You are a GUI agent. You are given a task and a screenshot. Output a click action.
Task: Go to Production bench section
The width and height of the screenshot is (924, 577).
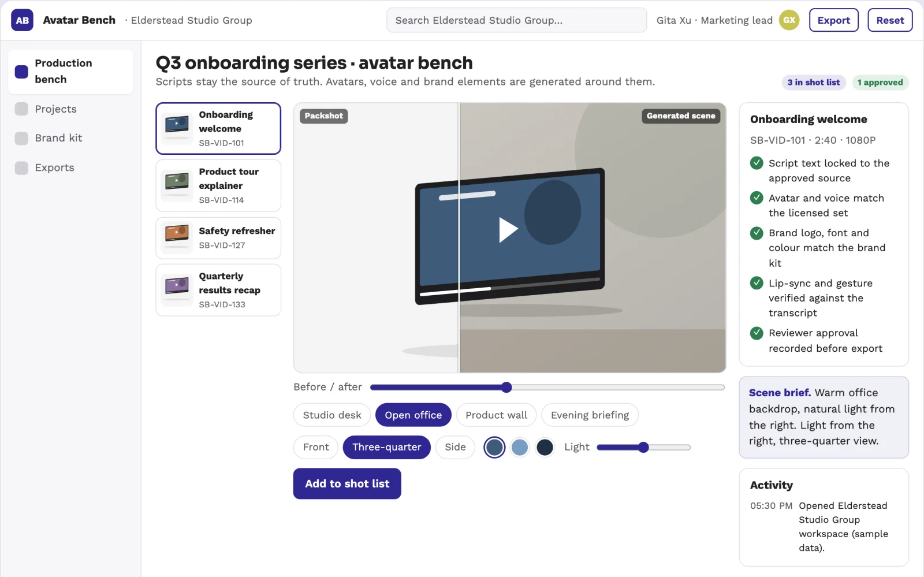pos(71,72)
